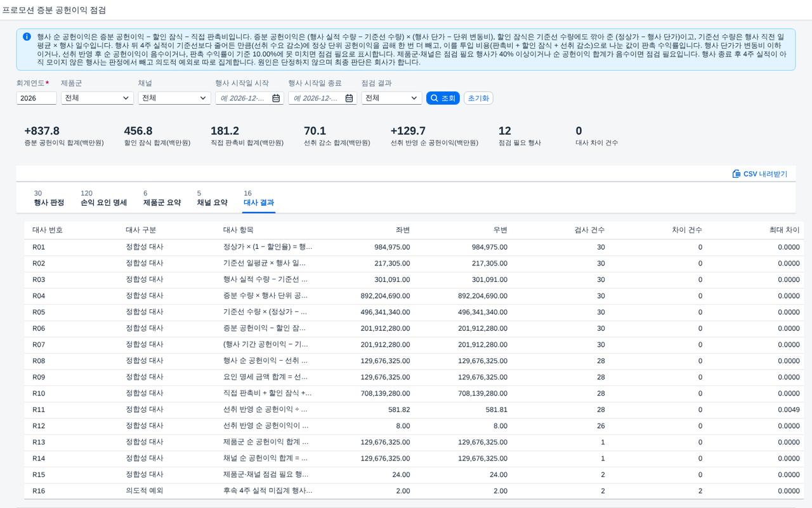The width and height of the screenshot is (812, 508).
Task: Click the 조회 search button
Action: click(x=443, y=98)
